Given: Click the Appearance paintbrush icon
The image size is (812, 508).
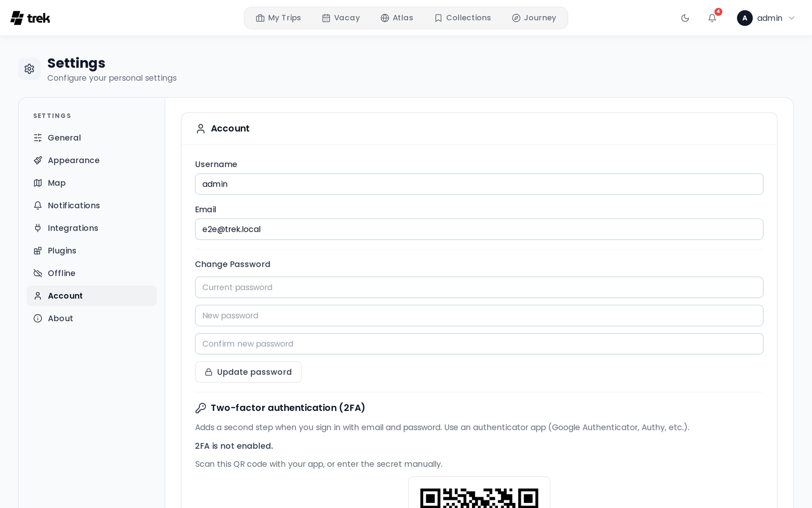Looking at the screenshot, I should tap(38, 160).
